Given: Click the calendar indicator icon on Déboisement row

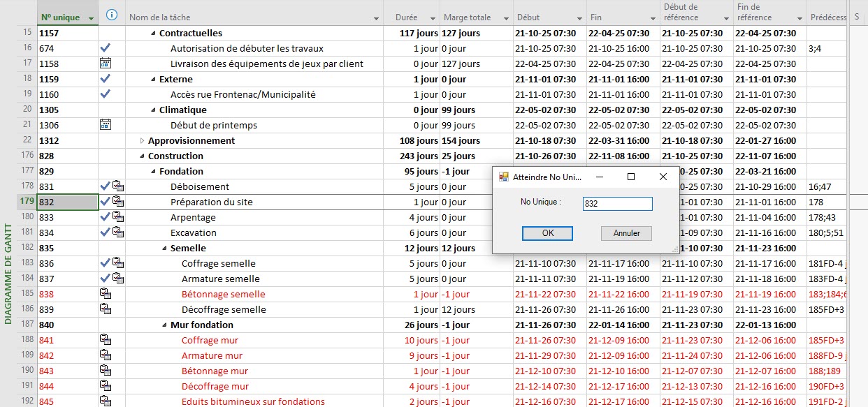Looking at the screenshot, I should coord(118,186).
